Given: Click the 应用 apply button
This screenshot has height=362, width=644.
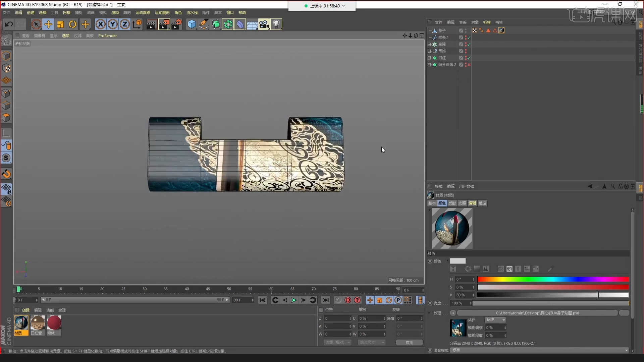Looking at the screenshot, I should [409, 342].
